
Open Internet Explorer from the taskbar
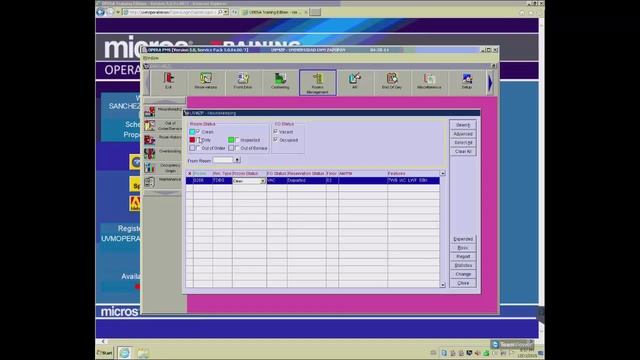tap(124, 353)
